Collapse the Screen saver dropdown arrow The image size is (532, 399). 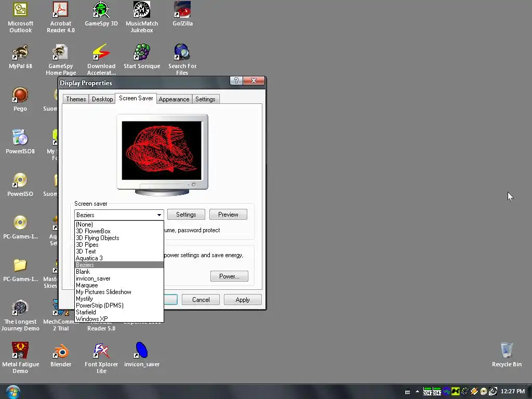pyautogui.click(x=159, y=215)
